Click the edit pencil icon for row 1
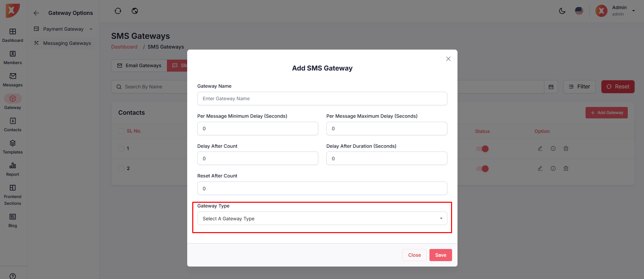The width and height of the screenshot is (644, 279). coord(540,148)
